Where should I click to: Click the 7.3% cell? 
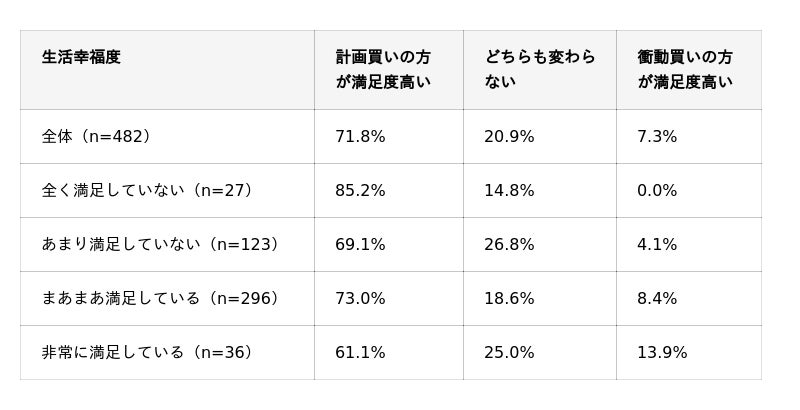tap(657, 137)
